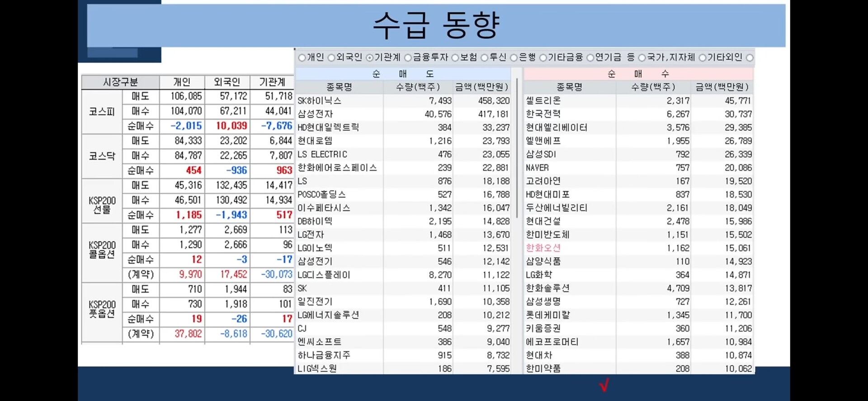Click the 시장구분 column header
Viewport: 868px width, 401px height.
[120, 82]
